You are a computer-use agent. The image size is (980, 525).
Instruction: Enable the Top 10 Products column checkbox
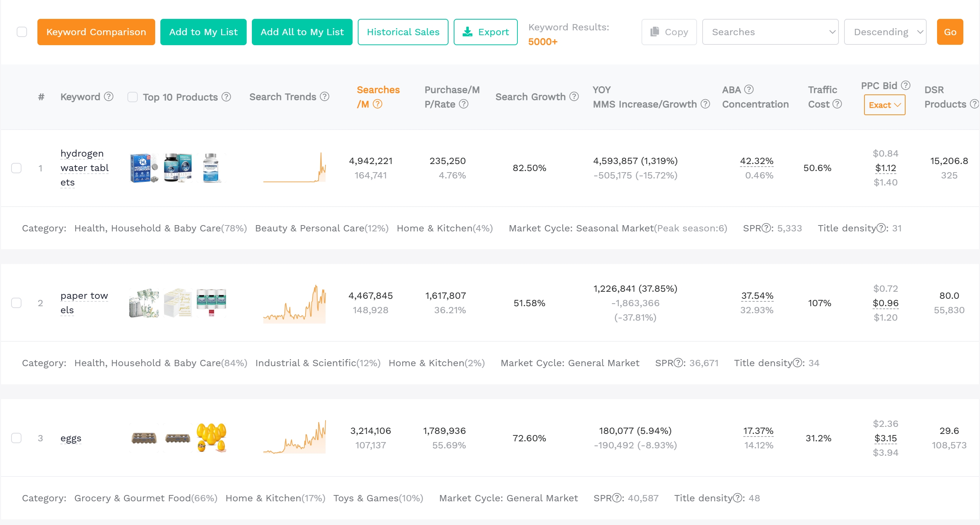point(132,97)
